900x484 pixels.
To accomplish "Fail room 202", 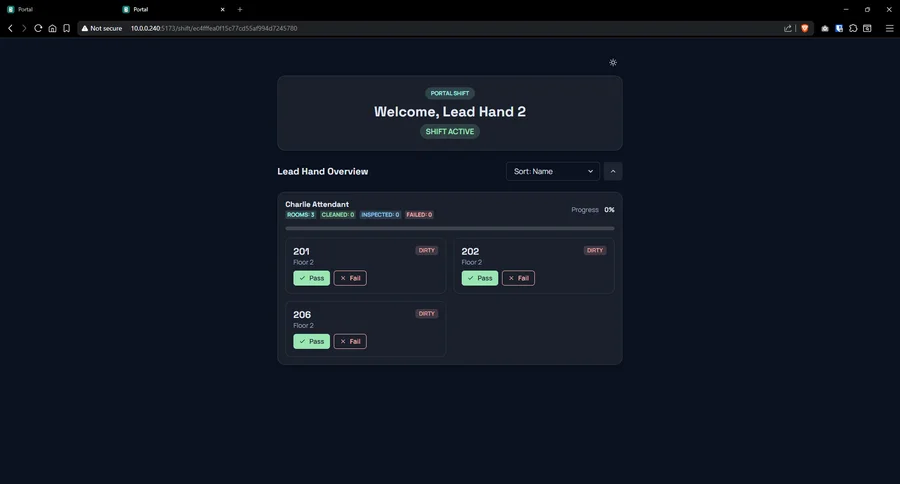I will pos(518,278).
